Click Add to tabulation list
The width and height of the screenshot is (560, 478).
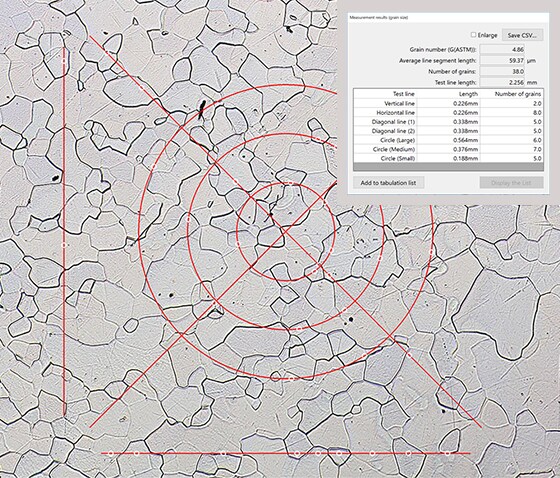tap(388, 183)
